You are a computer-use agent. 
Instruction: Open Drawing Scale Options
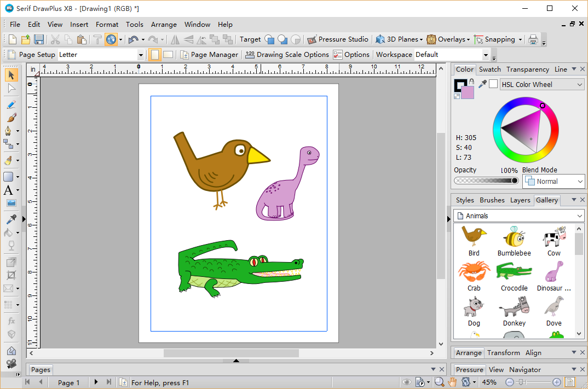tap(287, 54)
